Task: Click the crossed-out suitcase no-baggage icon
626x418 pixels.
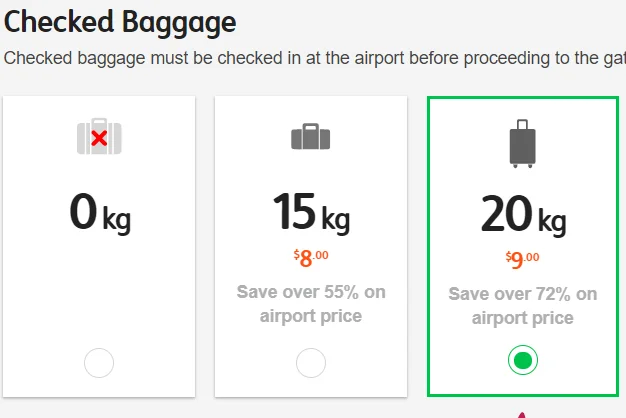Action: click(x=99, y=137)
